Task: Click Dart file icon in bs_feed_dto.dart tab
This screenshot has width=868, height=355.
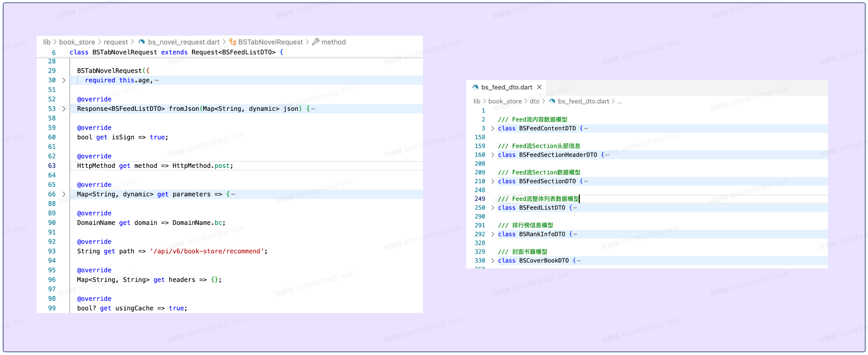Action: click(x=475, y=87)
